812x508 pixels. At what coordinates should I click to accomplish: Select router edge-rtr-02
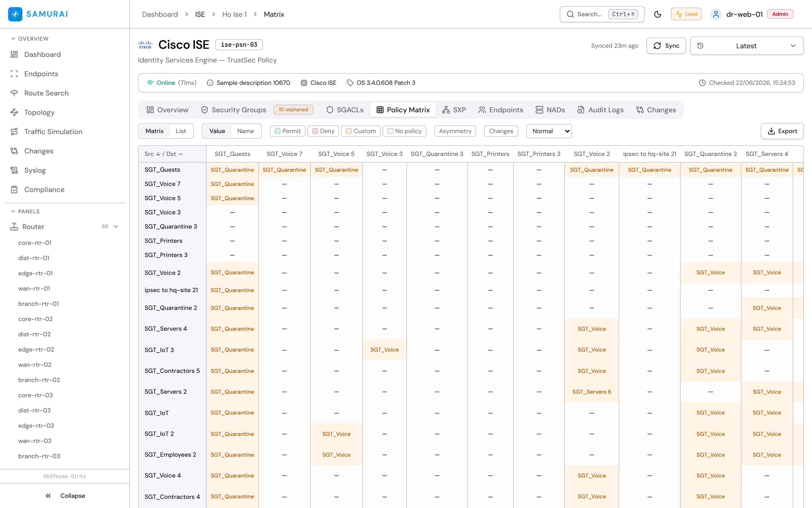point(36,350)
